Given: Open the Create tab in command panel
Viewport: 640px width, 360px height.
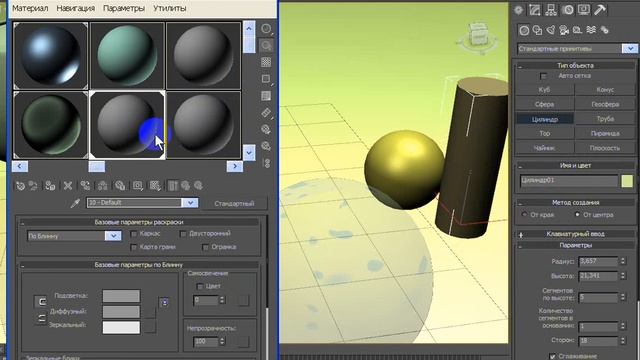Looking at the screenshot, I should coord(518,10).
